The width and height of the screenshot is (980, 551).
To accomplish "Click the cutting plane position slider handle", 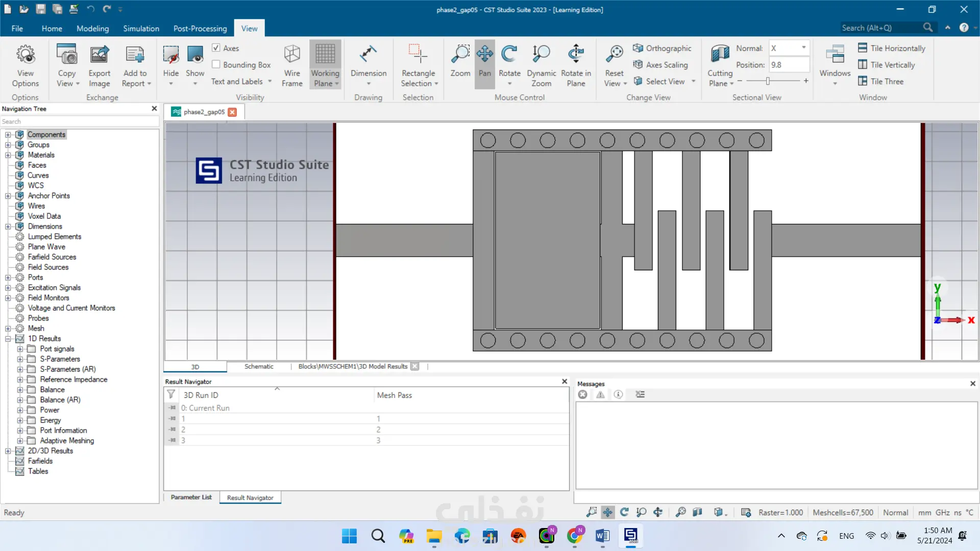I will tap(768, 81).
